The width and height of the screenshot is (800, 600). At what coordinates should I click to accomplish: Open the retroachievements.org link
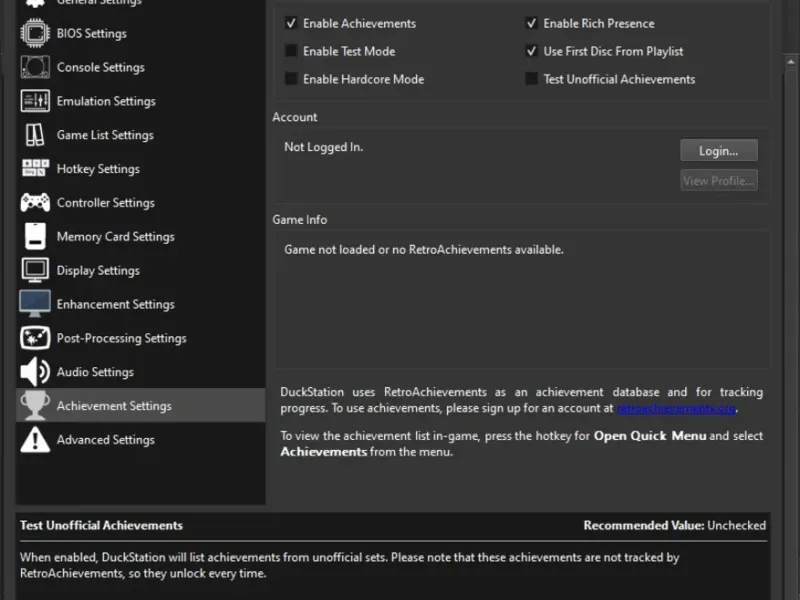point(676,408)
